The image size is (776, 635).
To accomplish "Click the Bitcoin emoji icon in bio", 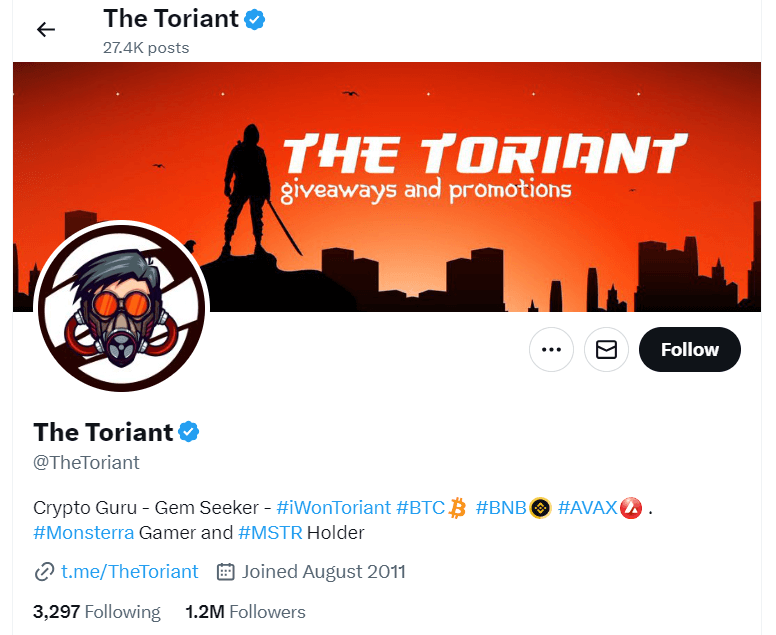I will (x=458, y=507).
